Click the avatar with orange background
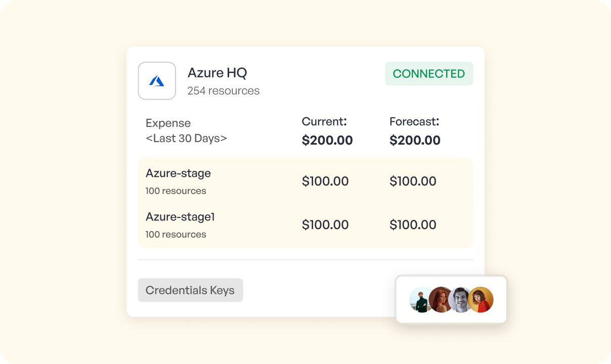 481,300
